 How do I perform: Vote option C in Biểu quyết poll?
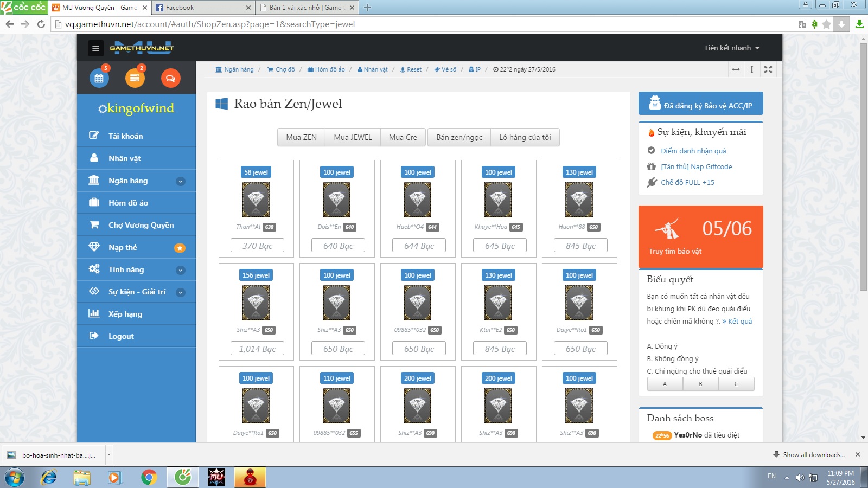pos(736,384)
